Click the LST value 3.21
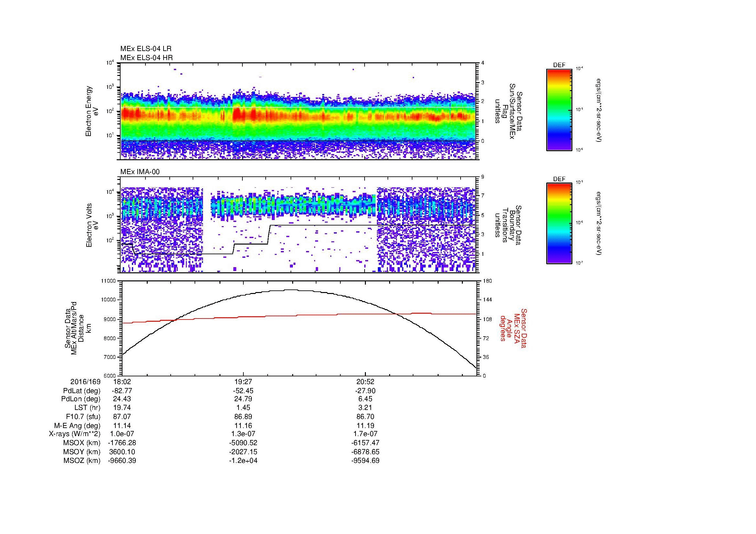The image size is (756, 534). click(x=365, y=408)
